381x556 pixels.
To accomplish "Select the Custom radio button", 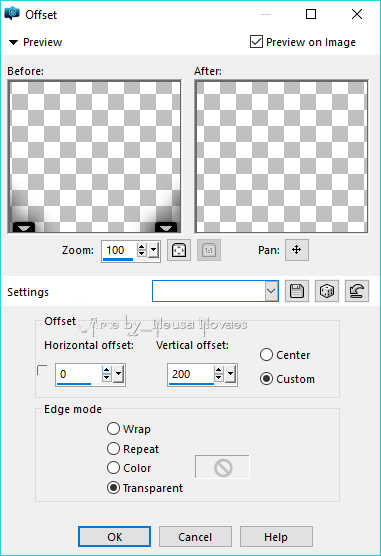I will click(x=266, y=379).
